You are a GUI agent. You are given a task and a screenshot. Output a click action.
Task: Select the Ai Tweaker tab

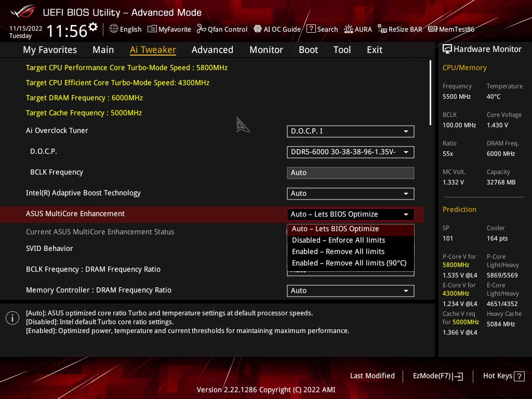pos(153,50)
